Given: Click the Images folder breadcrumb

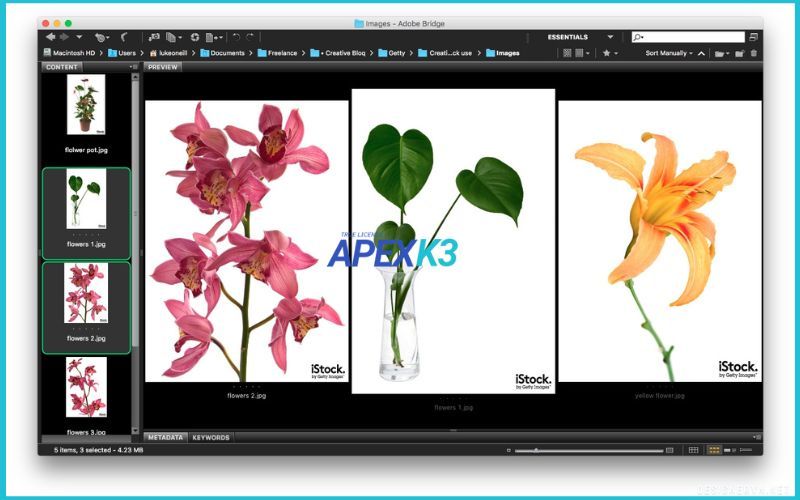Looking at the screenshot, I should 503,53.
